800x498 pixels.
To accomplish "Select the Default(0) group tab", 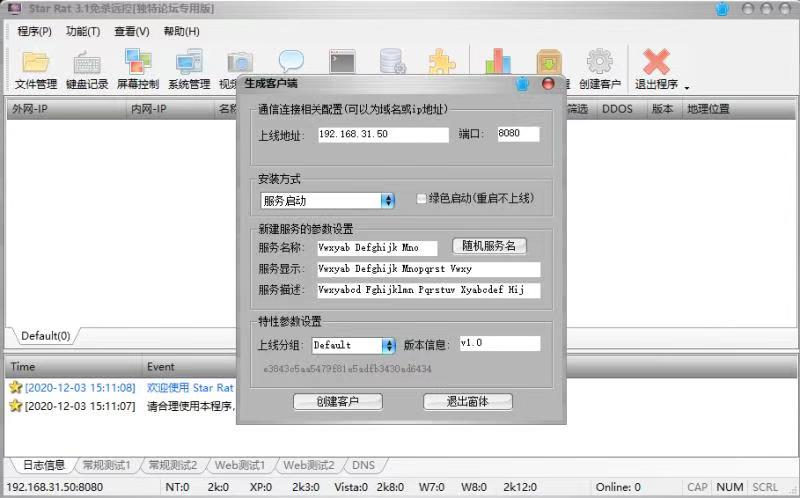I will tap(45, 336).
